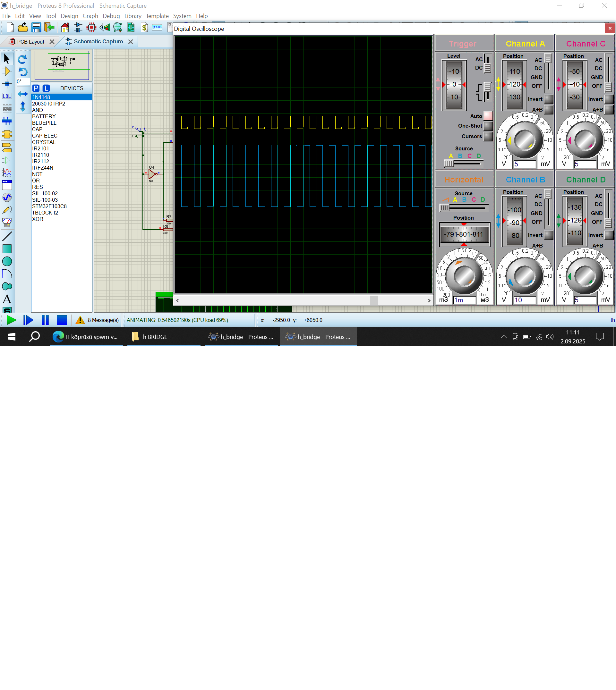The height and width of the screenshot is (690, 616).
Task: Open the 8 Message(s) simulation log
Action: tap(98, 320)
